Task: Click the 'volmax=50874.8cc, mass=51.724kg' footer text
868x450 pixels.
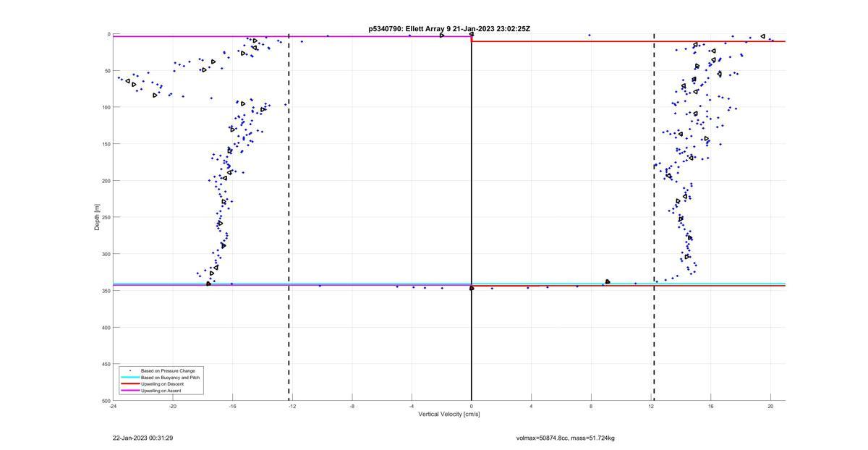Action: 566,438
